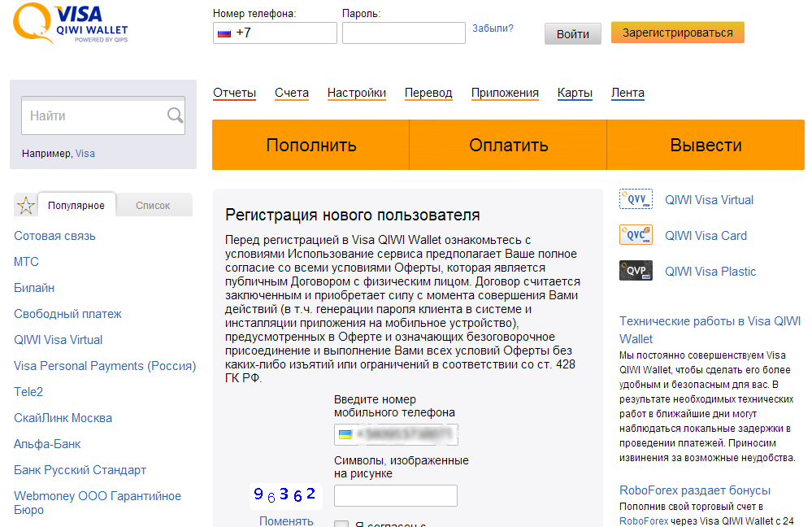Open the Банк Русский Стандарт link

(80, 470)
